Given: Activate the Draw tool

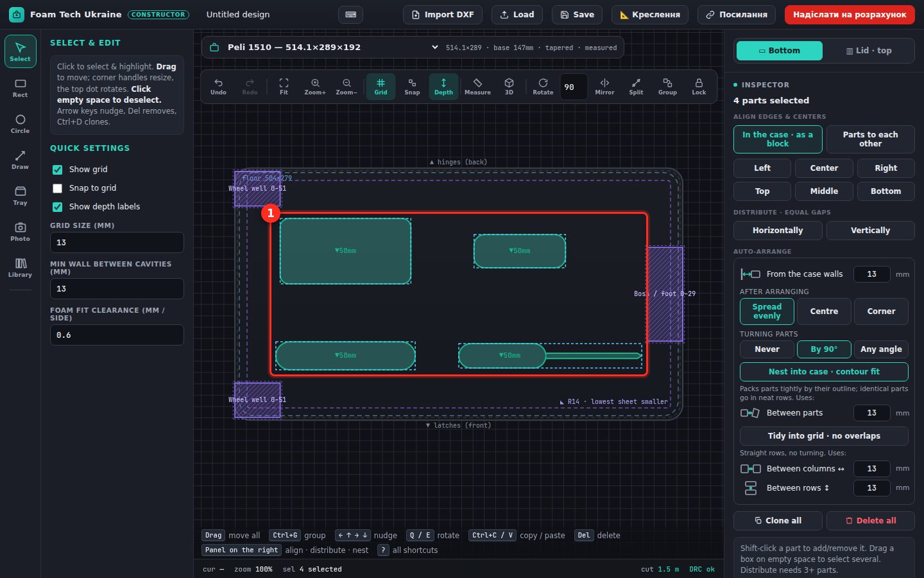Looking at the screenshot, I should pos(20,160).
